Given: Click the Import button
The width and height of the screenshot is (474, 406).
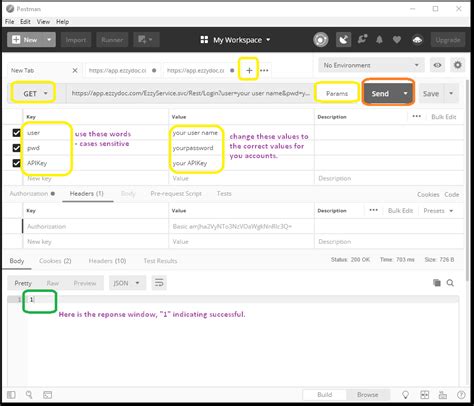Looking at the screenshot, I should coord(76,40).
